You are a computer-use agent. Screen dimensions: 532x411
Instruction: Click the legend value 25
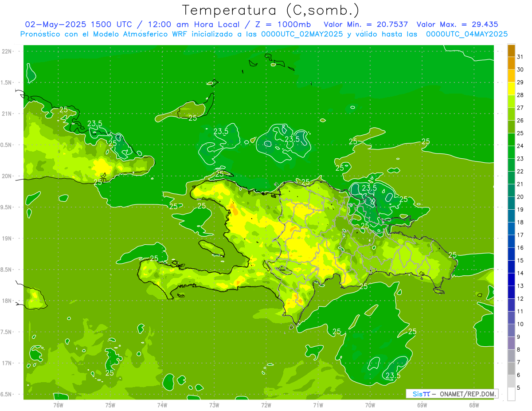click(x=520, y=133)
